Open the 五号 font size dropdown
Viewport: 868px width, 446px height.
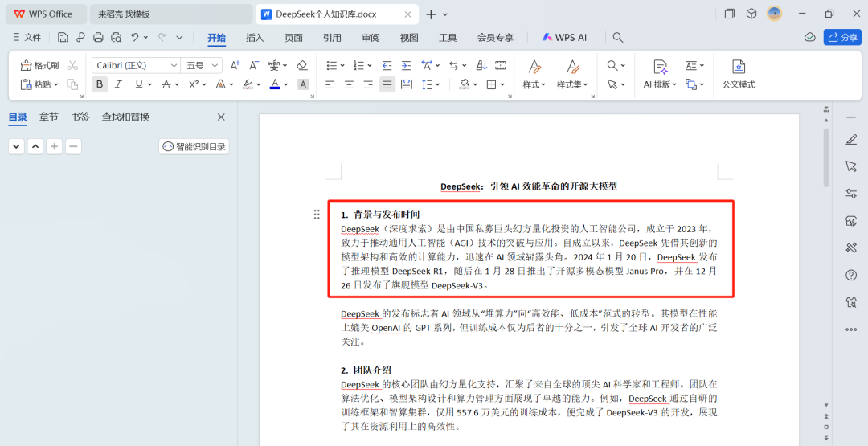pos(203,65)
